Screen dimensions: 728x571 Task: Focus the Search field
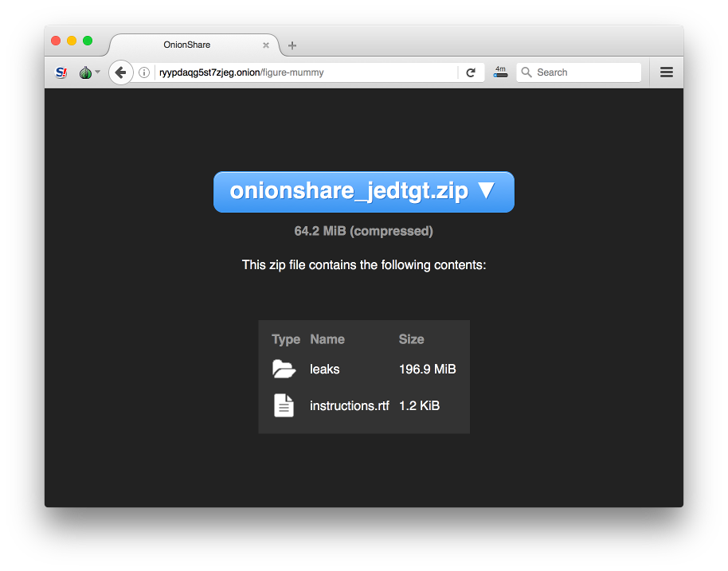point(578,72)
